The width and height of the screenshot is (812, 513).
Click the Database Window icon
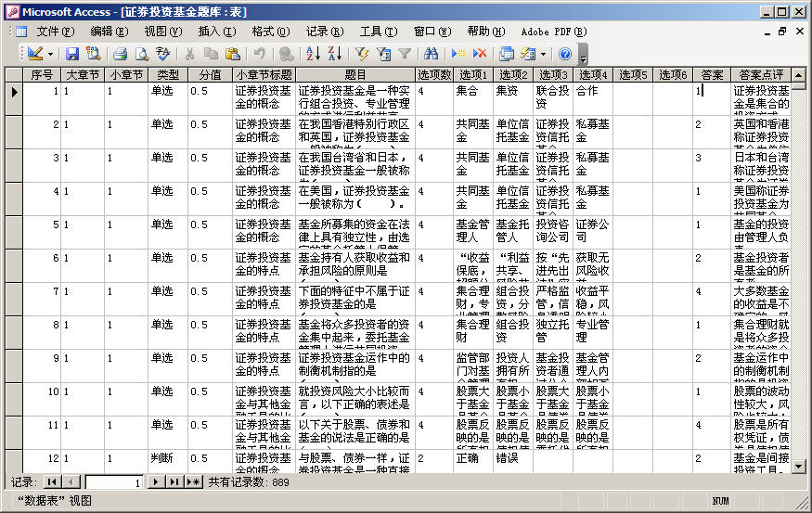(x=507, y=53)
